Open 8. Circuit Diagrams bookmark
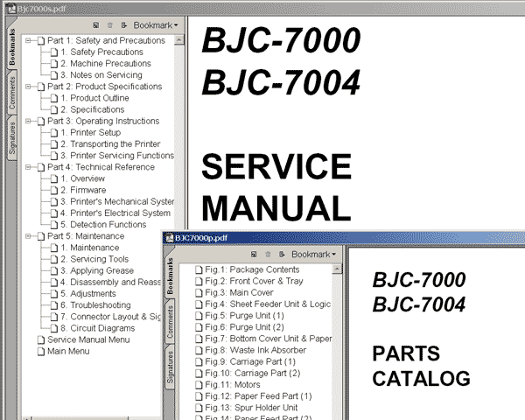Image resolution: width=525 pixels, height=420 pixels. (98, 328)
